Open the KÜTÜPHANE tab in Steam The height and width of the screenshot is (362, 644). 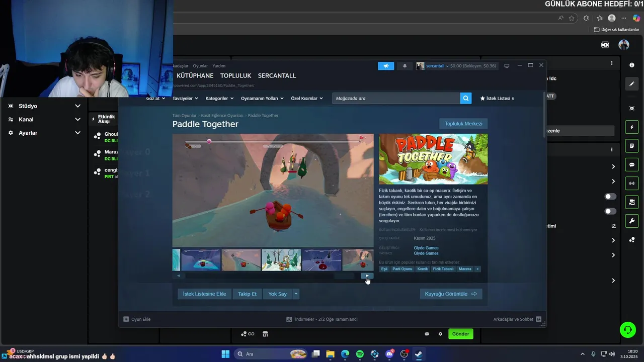pyautogui.click(x=195, y=75)
